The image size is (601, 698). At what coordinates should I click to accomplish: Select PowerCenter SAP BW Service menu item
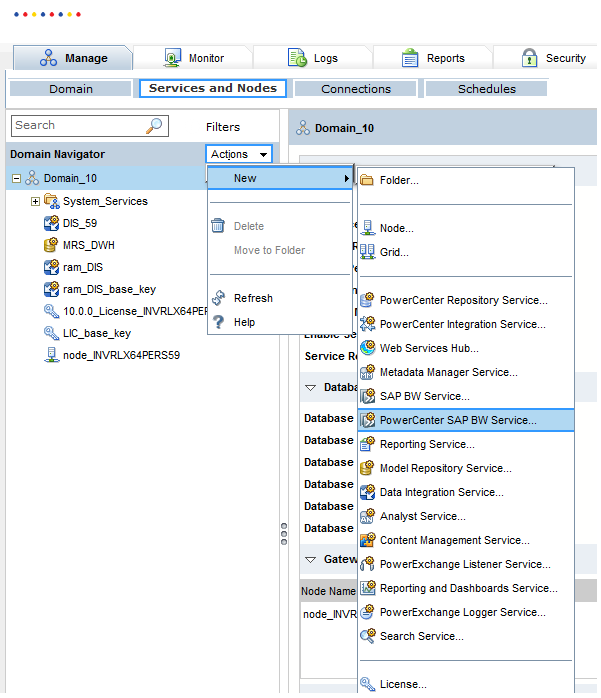click(x=457, y=420)
